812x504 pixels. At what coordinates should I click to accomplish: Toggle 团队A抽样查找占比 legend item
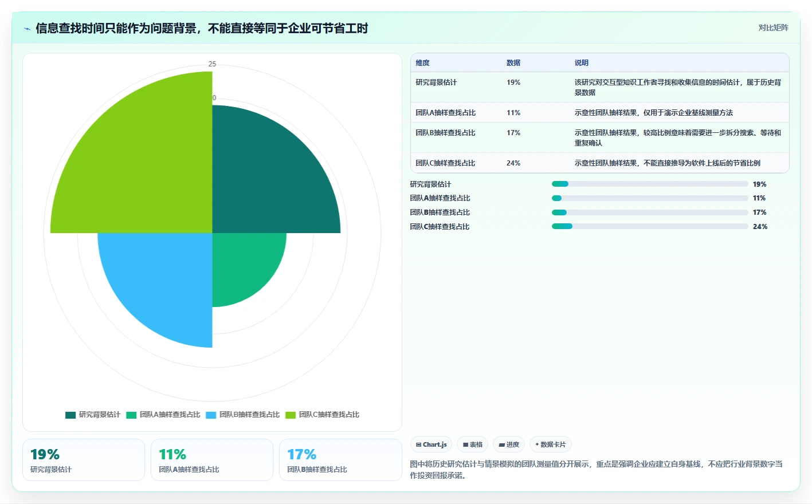[x=163, y=415]
